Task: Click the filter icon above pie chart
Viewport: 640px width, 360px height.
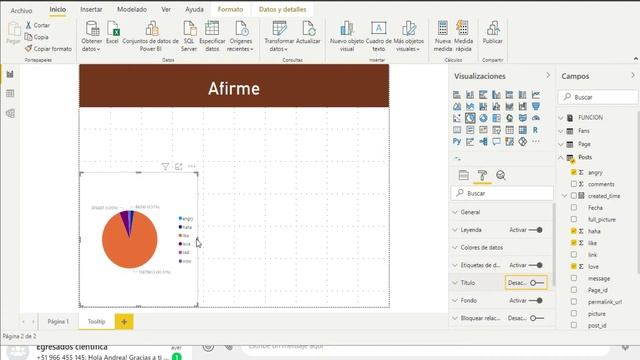Action: pyautogui.click(x=165, y=167)
